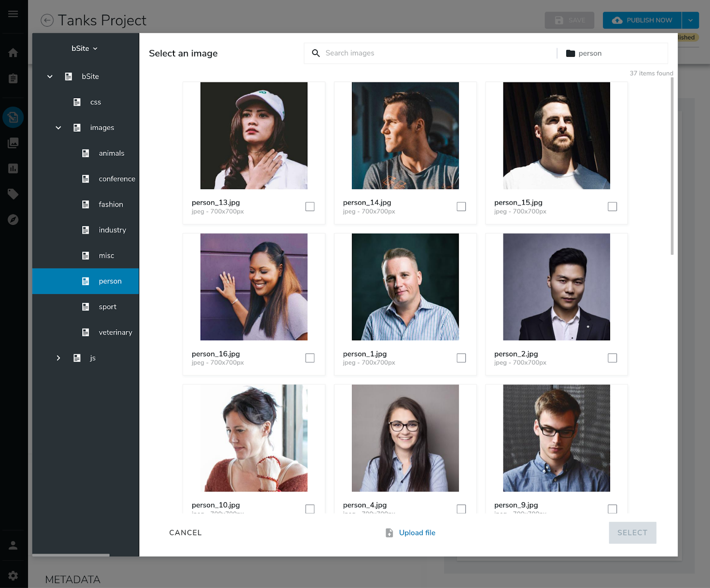Image resolution: width=710 pixels, height=588 pixels.
Task: Open the animals folder in tree
Action: tap(111, 154)
